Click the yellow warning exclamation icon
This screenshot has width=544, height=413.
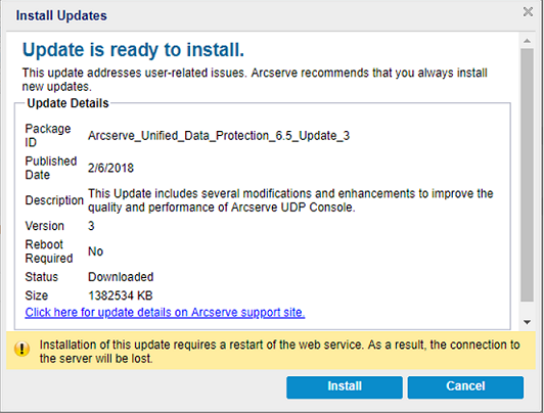[x=22, y=348]
